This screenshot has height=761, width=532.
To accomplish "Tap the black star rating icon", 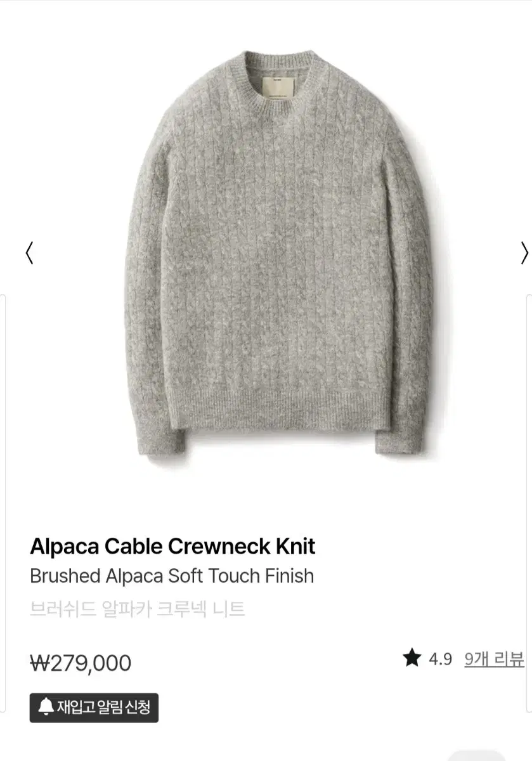I will [x=412, y=658].
